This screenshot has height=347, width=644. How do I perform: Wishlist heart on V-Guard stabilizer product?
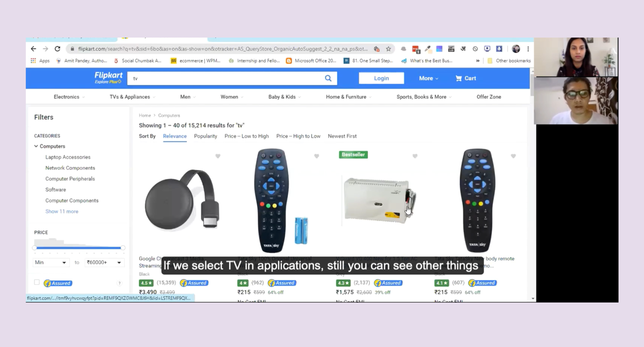point(415,156)
